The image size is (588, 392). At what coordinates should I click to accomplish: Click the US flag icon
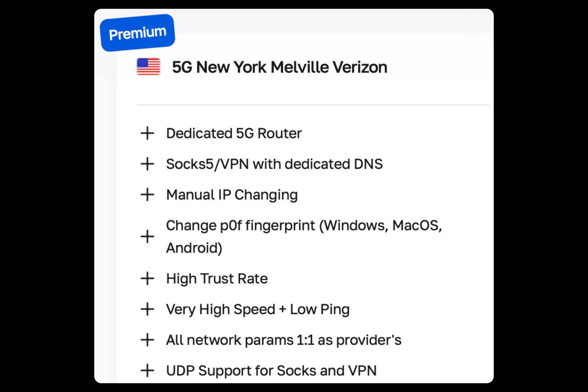coord(148,67)
